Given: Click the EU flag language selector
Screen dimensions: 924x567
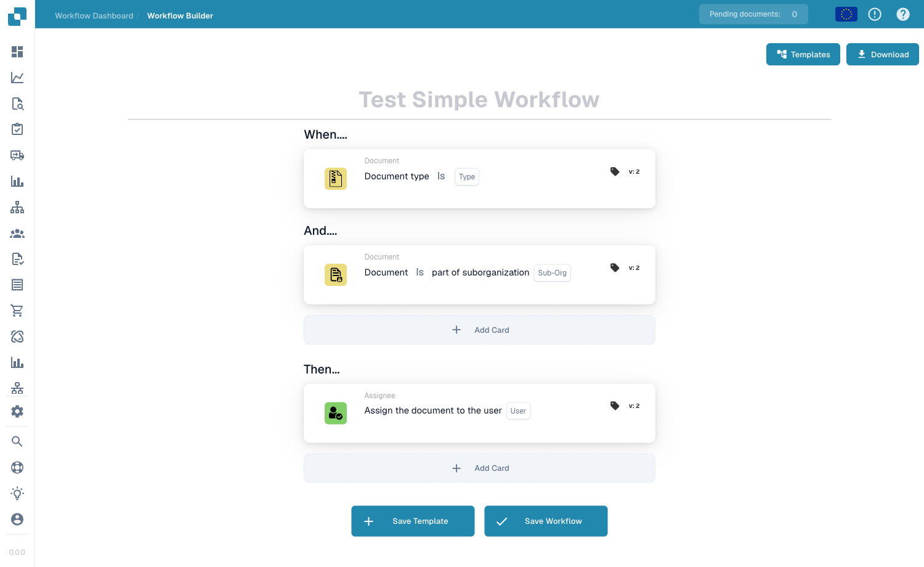Looking at the screenshot, I should coord(846,14).
